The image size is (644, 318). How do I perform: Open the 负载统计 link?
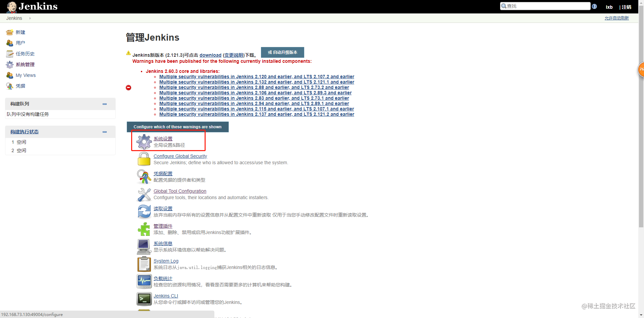pyautogui.click(x=163, y=278)
